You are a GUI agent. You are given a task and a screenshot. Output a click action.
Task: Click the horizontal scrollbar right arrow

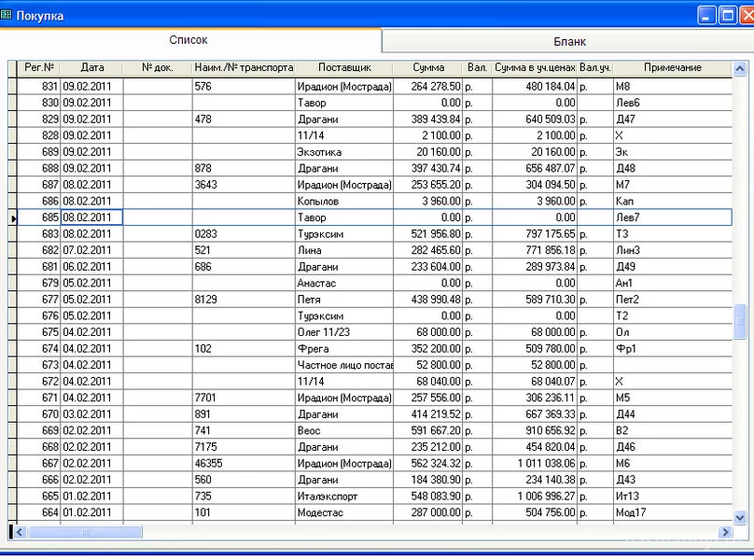pos(725,532)
